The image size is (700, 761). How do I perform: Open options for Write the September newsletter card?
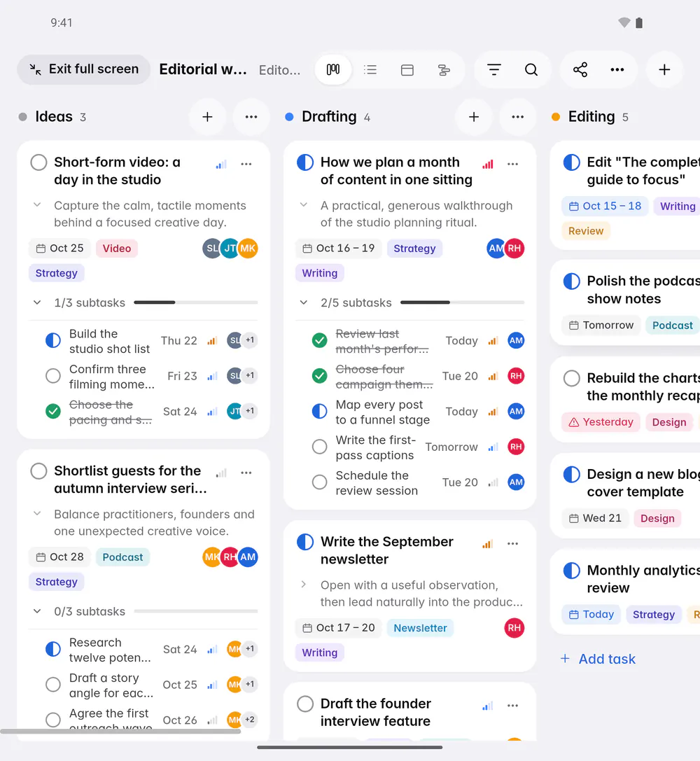tap(513, 543)
